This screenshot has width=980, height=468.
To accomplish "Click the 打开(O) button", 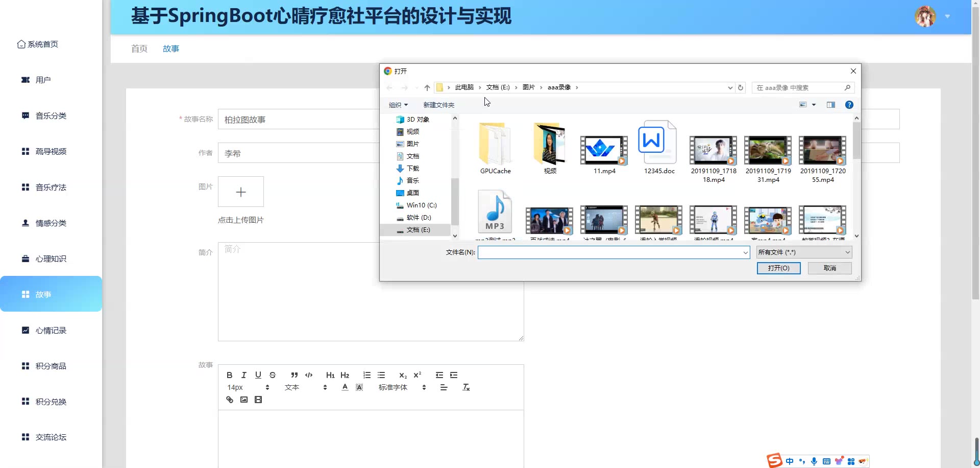I will pos(778,268).
